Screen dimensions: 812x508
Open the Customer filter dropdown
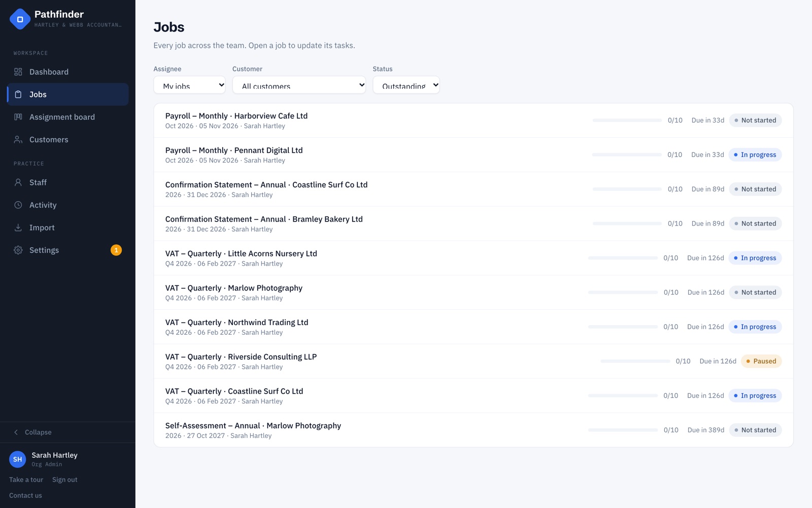[x=299, y=85]
